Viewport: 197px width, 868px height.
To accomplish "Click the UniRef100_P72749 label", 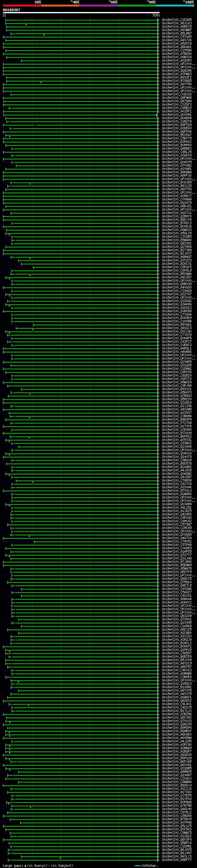I will pyautogui.click(x=176, y=423).
